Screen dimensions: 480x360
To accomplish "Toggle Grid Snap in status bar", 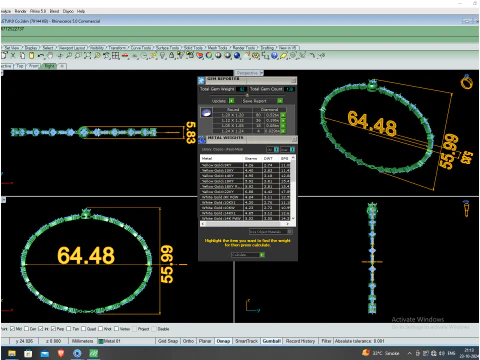I will (168, 341).
